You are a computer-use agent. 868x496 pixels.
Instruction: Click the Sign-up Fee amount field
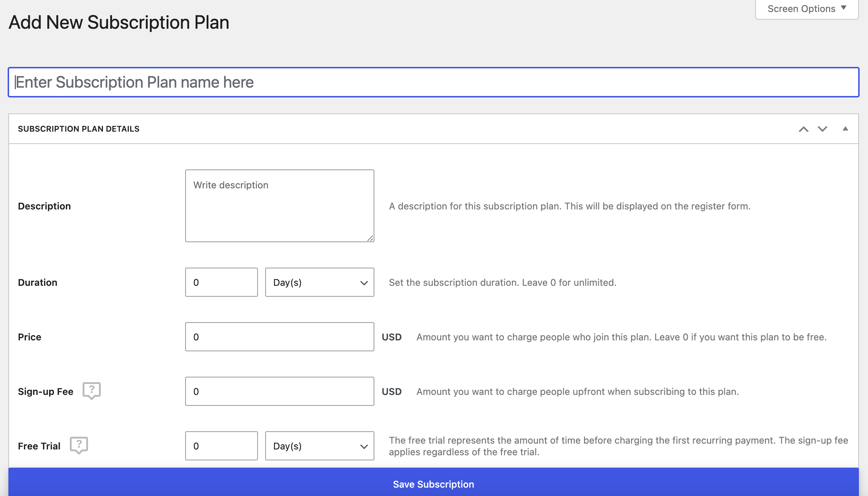point(279,391)
